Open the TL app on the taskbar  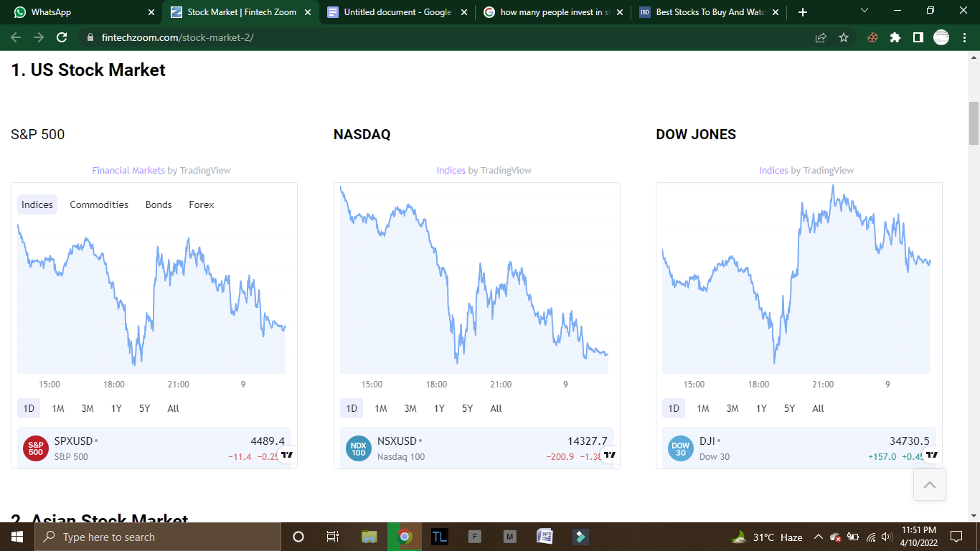click(440, 537)
